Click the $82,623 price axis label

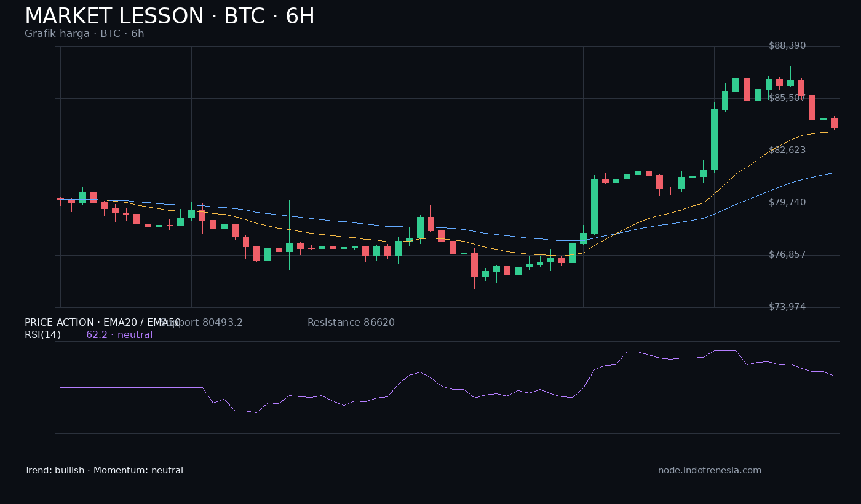(787, 151)
